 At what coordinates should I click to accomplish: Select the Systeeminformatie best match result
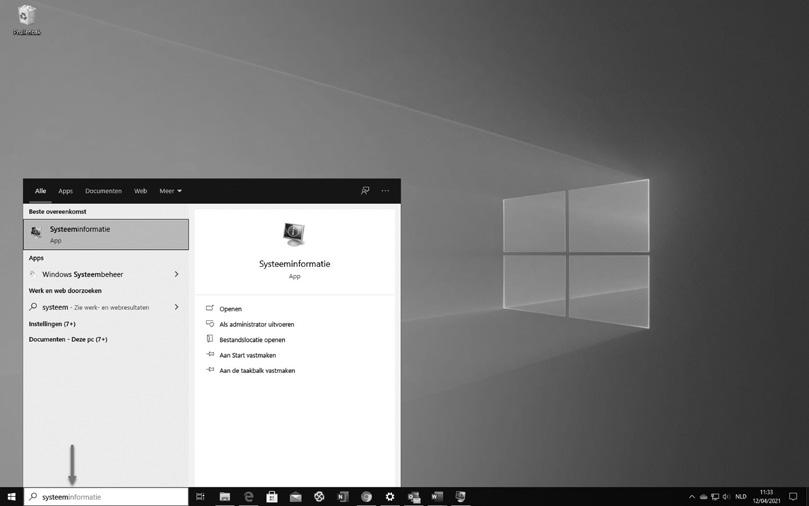click(x=106, y=234)
